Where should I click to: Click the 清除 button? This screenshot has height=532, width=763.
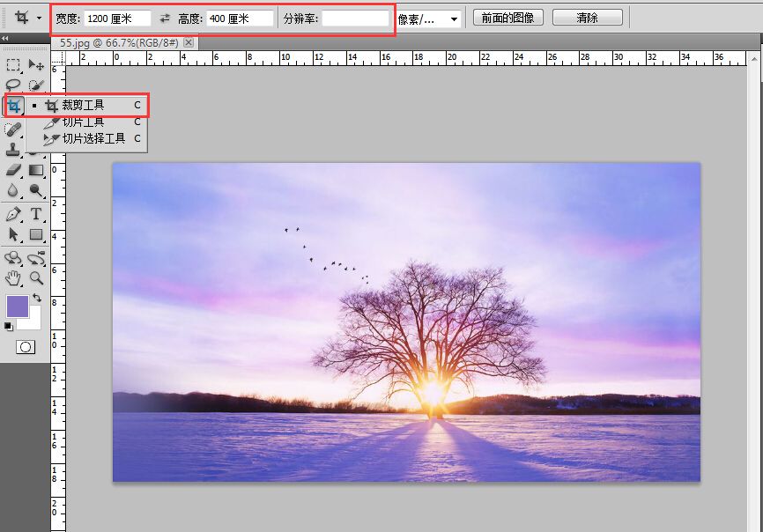[587, 18]
